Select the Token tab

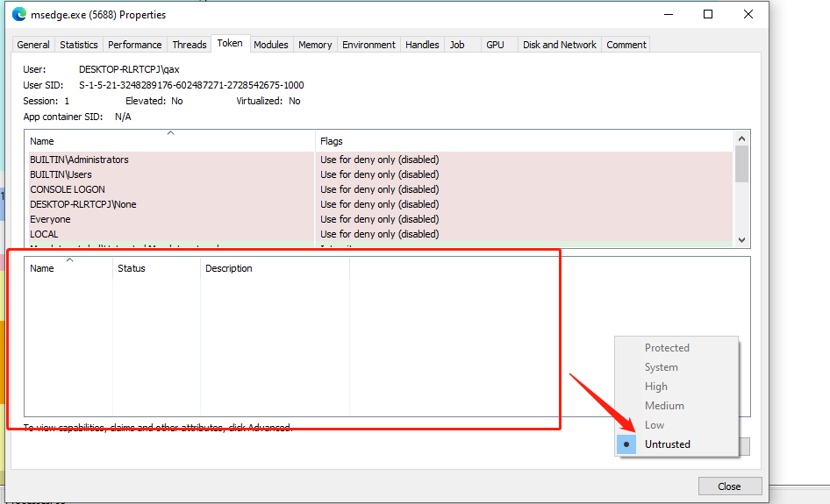point(230,43)
